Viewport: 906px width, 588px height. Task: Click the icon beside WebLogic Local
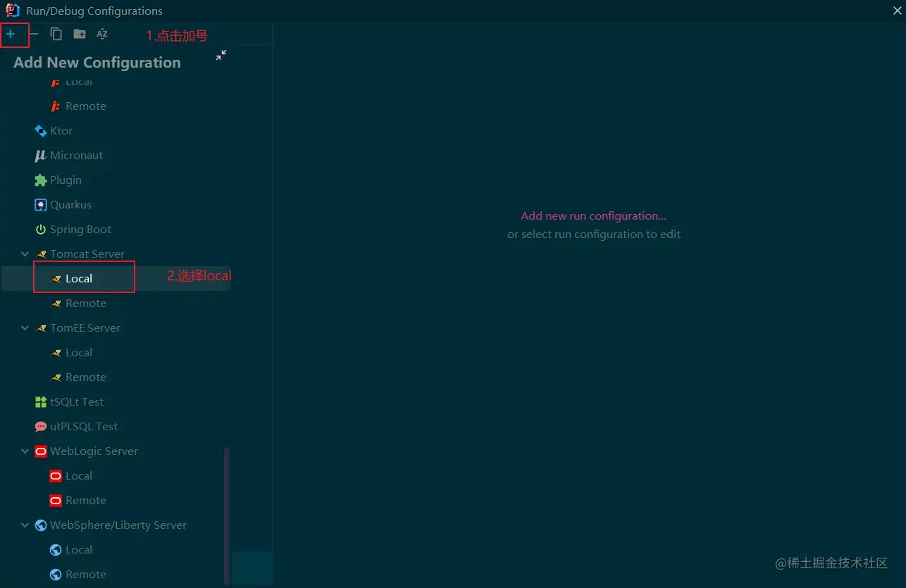coord(56,476)
